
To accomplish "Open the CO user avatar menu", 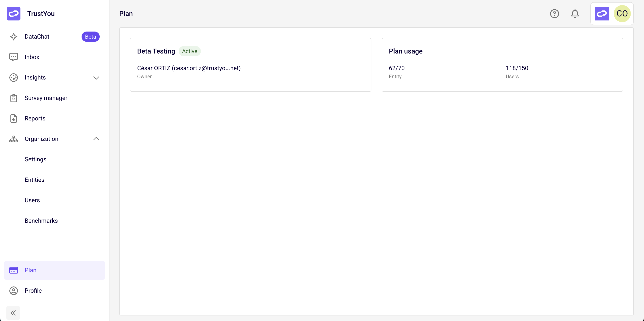I will point(622,13).
